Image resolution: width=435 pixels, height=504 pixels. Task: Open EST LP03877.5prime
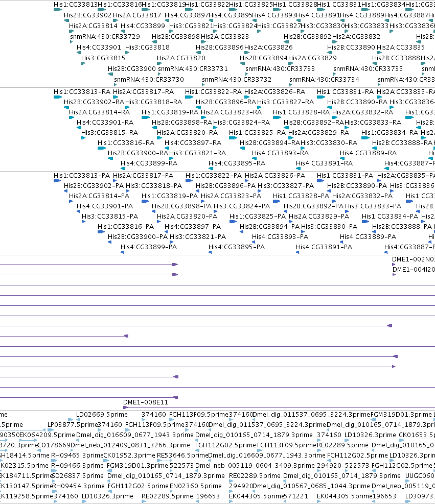pyautogui.click(x=73, y=425)
